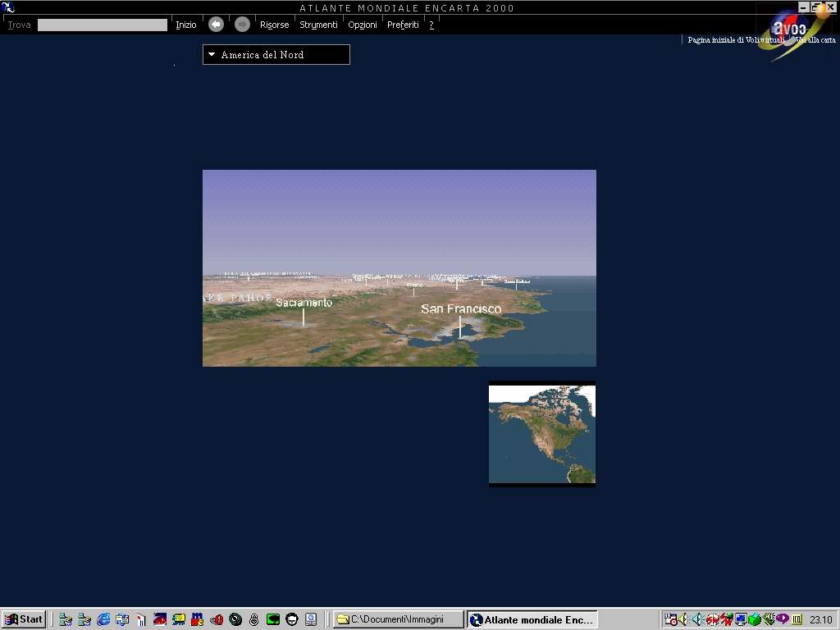Image resolution: width=840 pixels, height=630 pixels.
Task: Open the ? help menu
Action: pos(431,25)
